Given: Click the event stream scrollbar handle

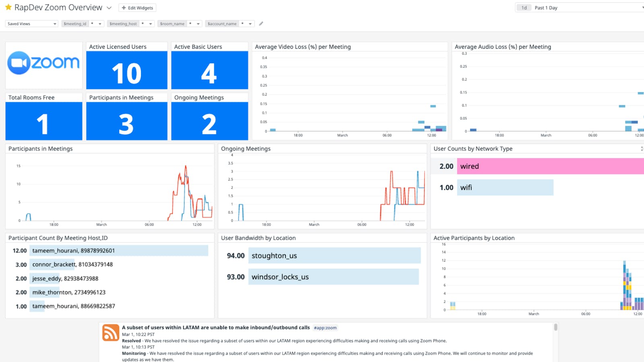Looking at the screenshot, I should 556,327.
